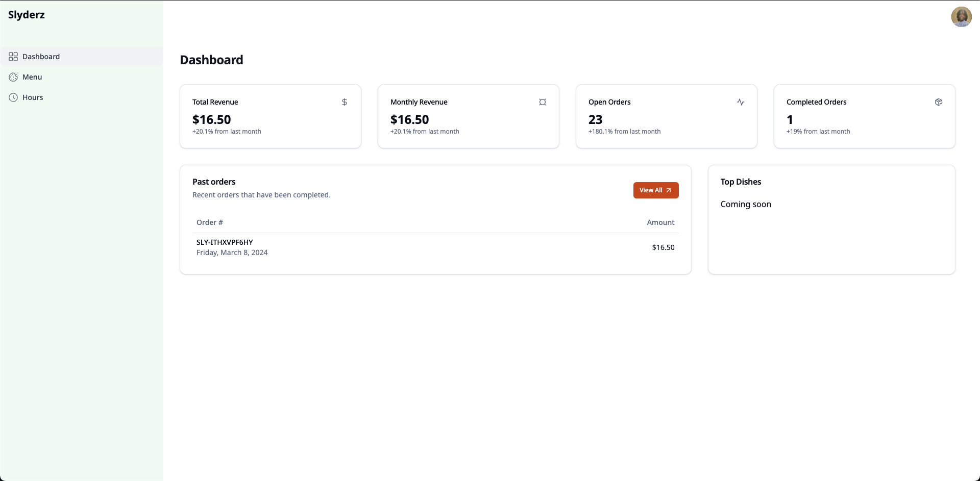Click the package icon on Completed Orders
This screenshot has height=481, width=980.
(x=939, y=102)
